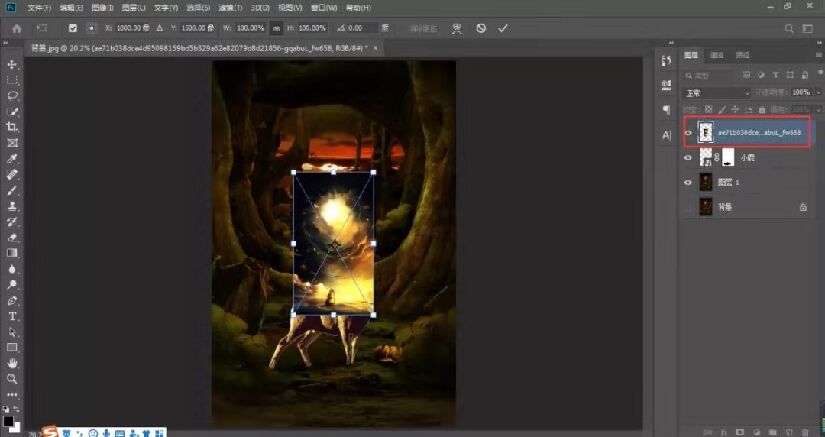Open the History panel icon
The image size is (825, 437).
(667, 60)
